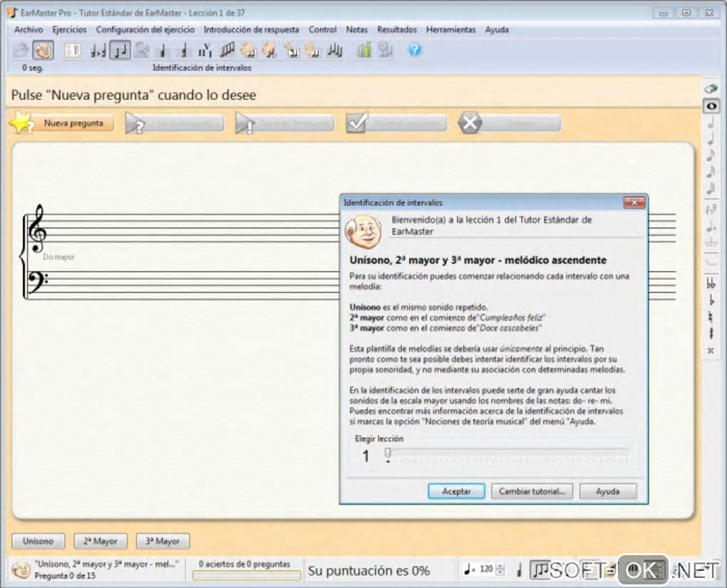The width and height of the screenshot is (727, 588).
Task: Increase tempo with the 120 spinner up arrow
Action: (x=500, y=566)
